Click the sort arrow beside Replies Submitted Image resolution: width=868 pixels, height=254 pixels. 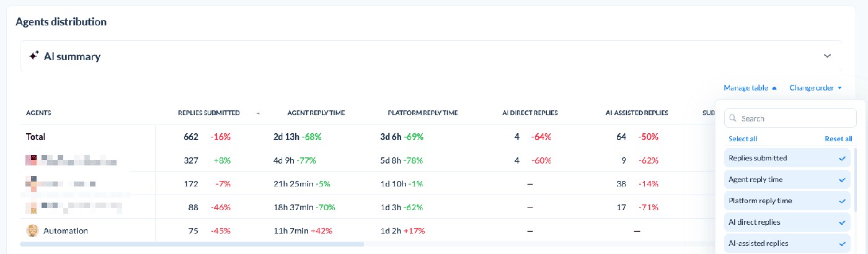tap(258, 113)
